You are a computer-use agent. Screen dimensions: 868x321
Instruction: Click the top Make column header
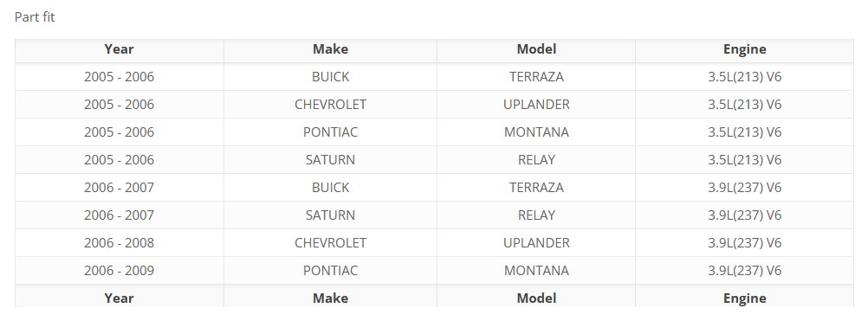(331, 49)
